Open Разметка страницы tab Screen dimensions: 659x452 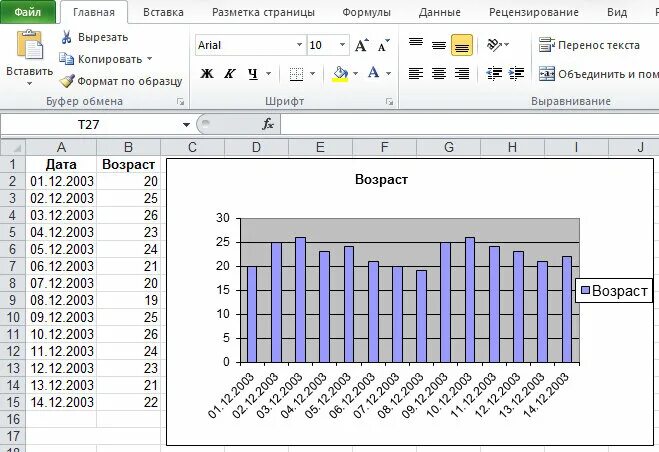tap(264, 13)
